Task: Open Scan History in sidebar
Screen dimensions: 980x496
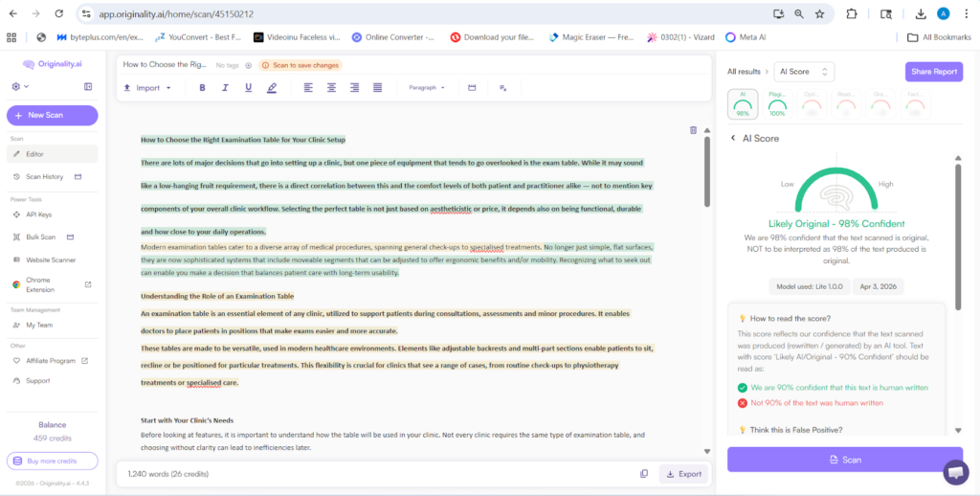Action: pyautogui.click(x=45, y=177)
